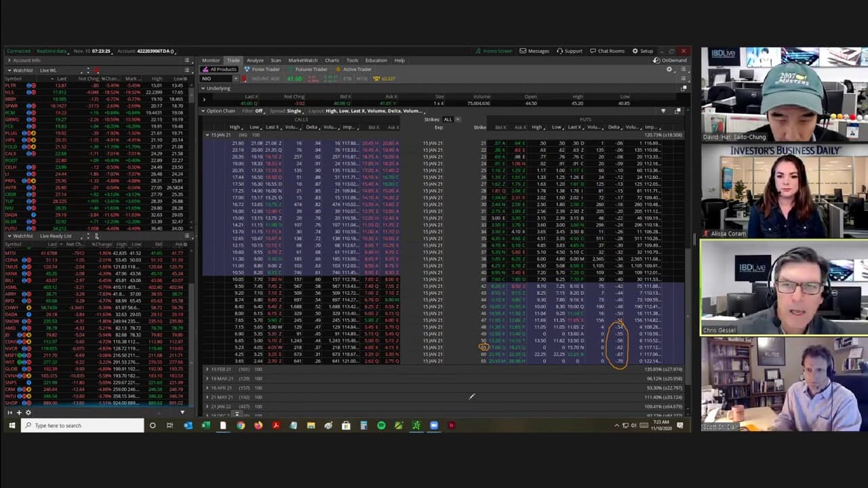The image size is (868, 488).
Task: Open Task View on the taskbar
Action: coord(170,426)
